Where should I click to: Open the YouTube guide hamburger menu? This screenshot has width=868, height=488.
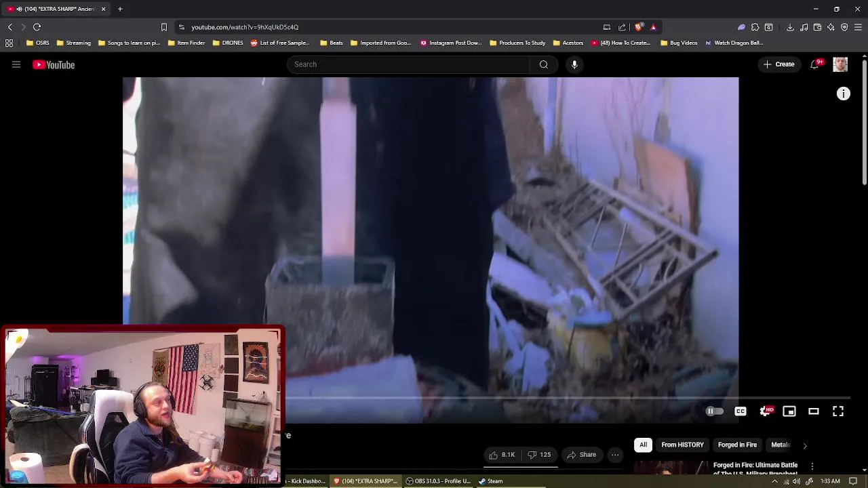pos(16,64)
